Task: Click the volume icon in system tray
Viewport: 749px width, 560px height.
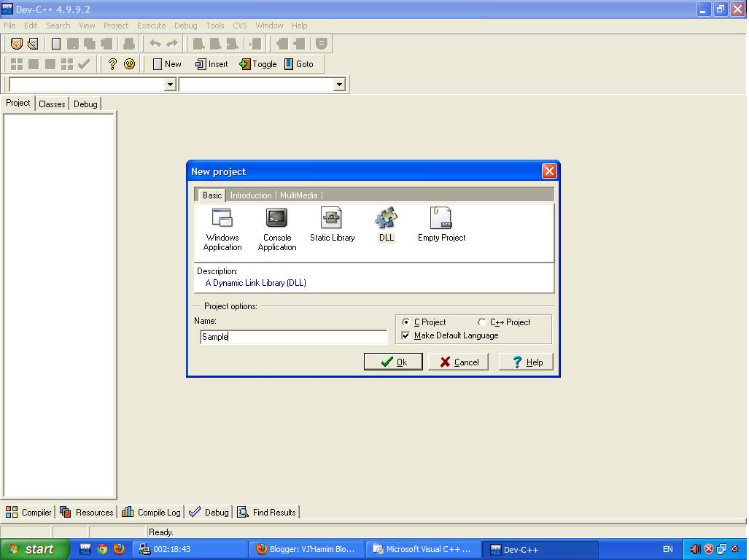Action: [696, 549]
